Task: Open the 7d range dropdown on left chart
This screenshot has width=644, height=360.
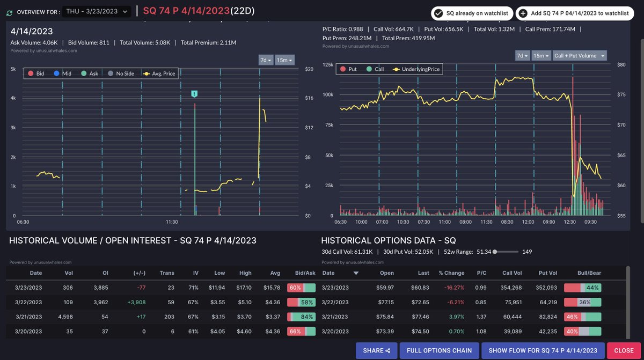Action: point(266,60)
